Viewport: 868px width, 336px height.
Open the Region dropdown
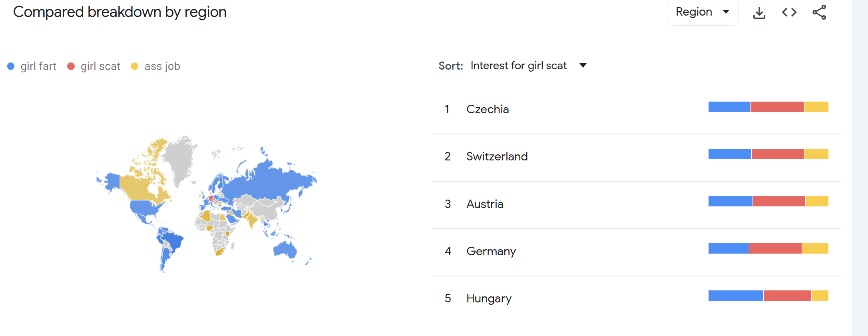pos(703,12)
